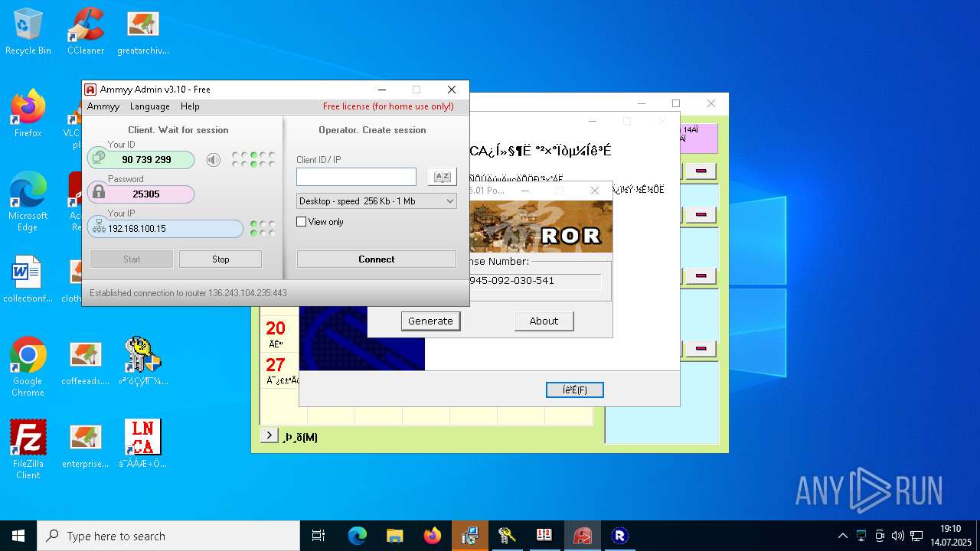Click the Free license notice text

388,106
